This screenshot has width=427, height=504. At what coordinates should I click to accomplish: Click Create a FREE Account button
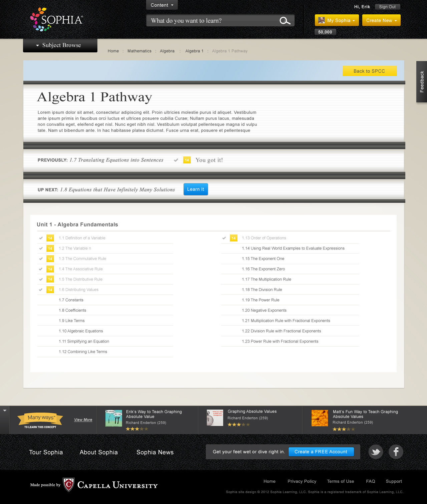pyautogui.click(x=321, y=452)
